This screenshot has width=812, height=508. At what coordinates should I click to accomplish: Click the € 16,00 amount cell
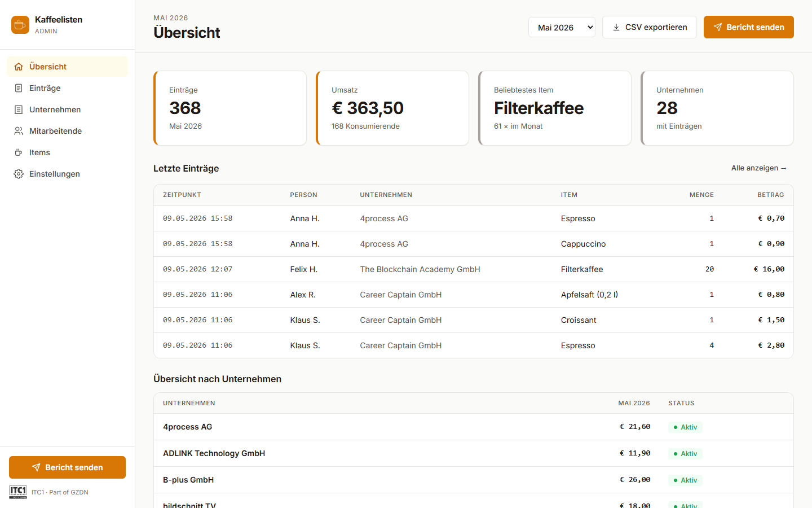point(769,269)
